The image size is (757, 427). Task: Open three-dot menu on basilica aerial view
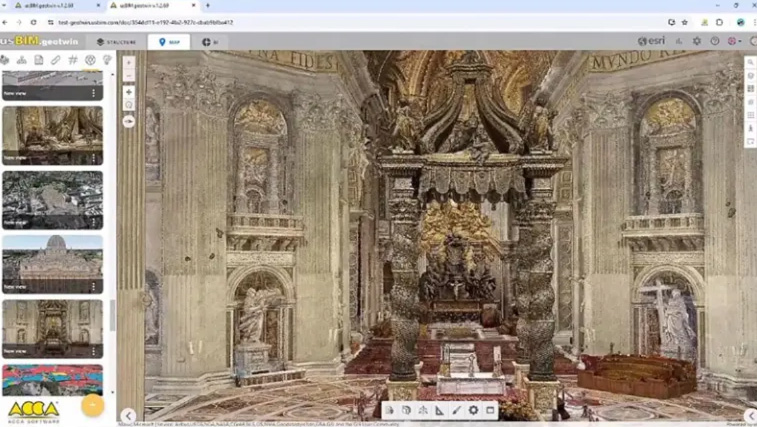point(94,222)
